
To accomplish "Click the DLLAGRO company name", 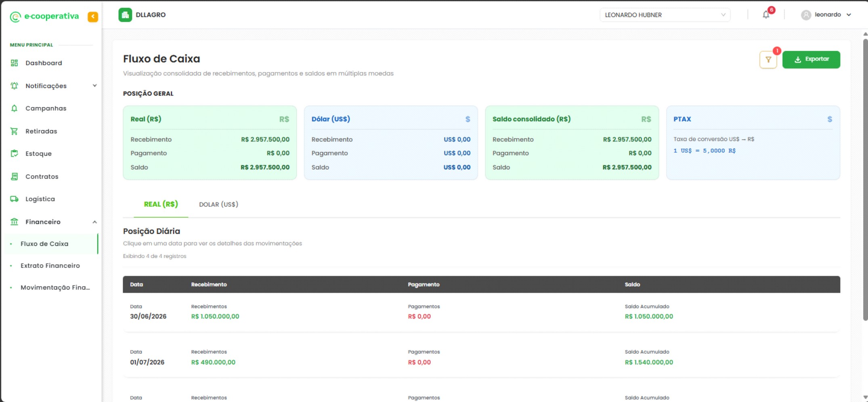I will click(x=151, y=15).
